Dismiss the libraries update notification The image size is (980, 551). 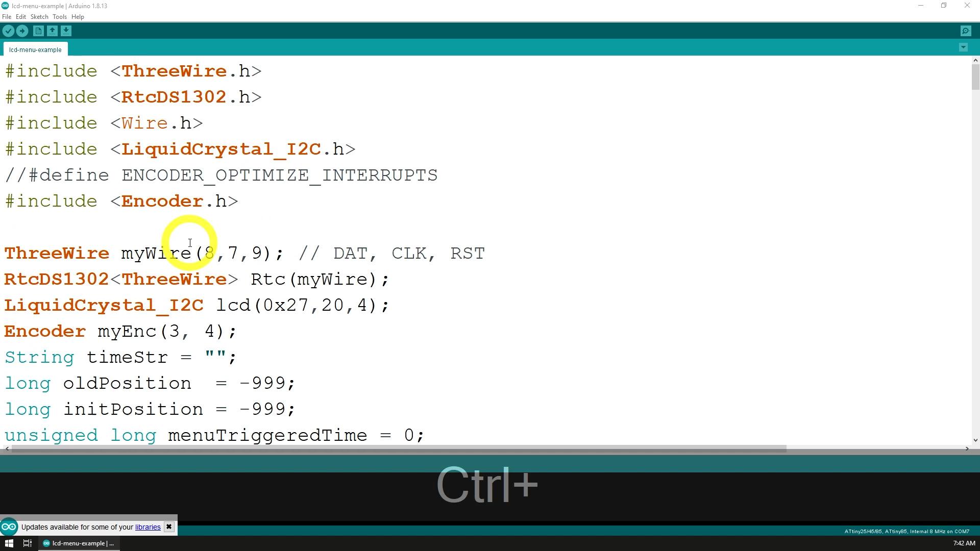click(169, 527)
